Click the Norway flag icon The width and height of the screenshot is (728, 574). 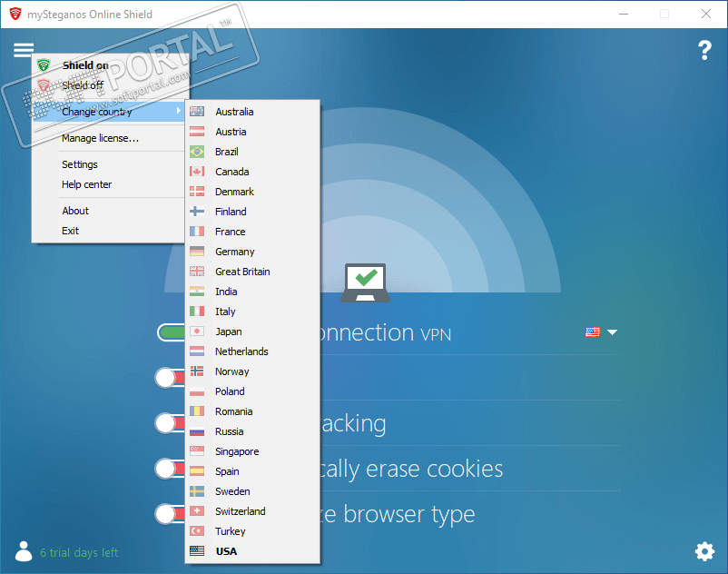tap(197, 371)
